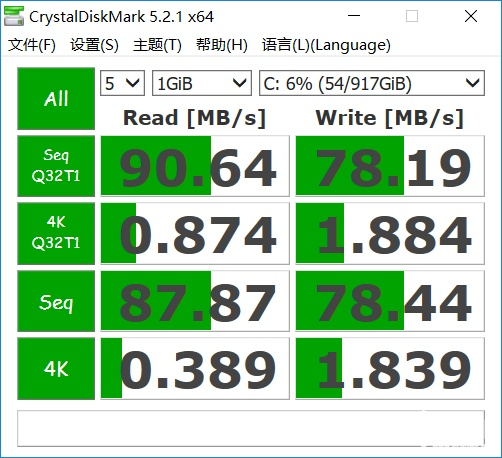502x458 pixels.
Task: Select the 4K Q32T1 write value 1.884
Action: point(390,233)
